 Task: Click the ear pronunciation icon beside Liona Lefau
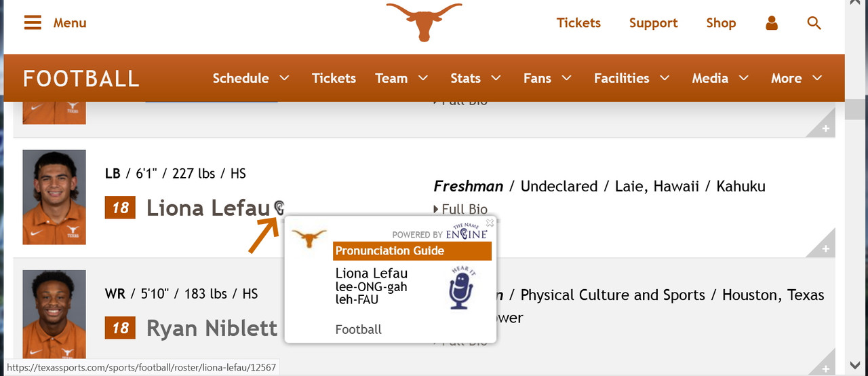point(279,208)
